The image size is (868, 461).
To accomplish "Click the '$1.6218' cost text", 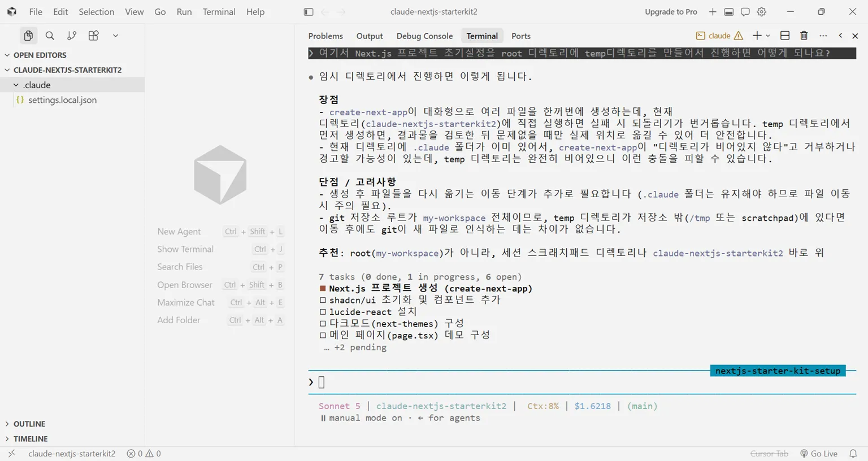I will point(592,406).
